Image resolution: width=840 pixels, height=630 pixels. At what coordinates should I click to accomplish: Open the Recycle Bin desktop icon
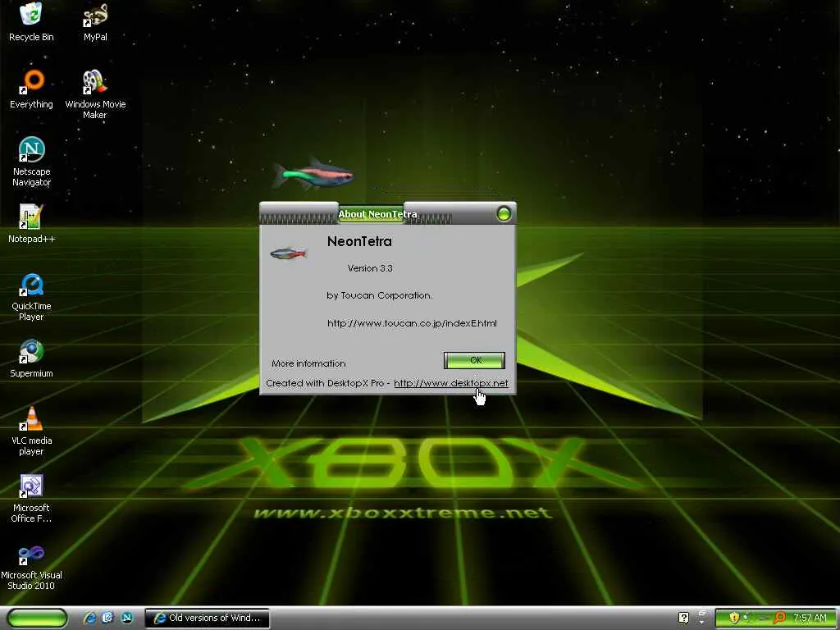pyautogui.click(x=31, y=22)
